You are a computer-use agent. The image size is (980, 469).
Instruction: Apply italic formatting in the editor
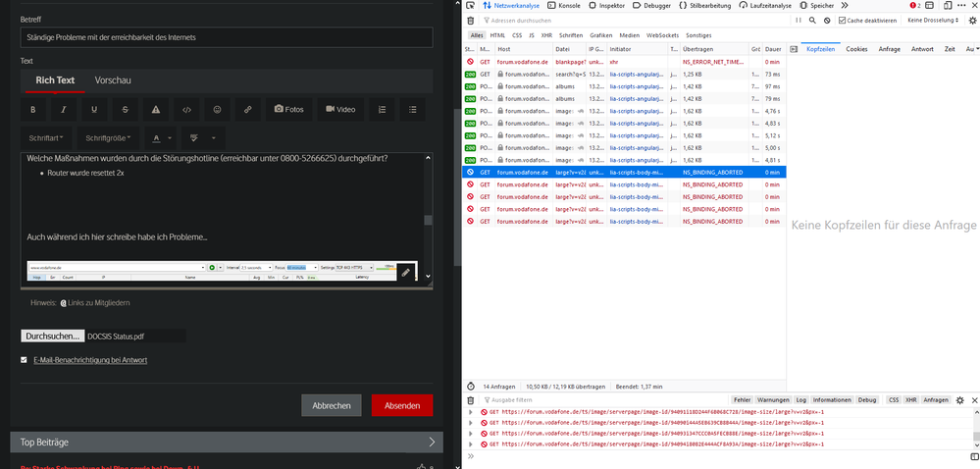click(64, 110)
